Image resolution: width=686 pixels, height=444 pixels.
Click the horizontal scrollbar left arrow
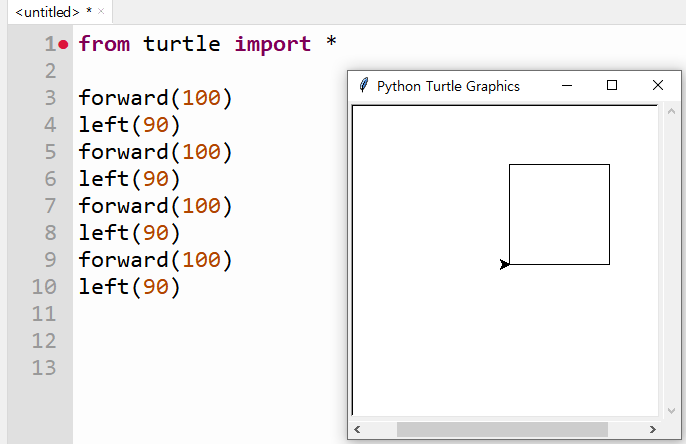357,429
